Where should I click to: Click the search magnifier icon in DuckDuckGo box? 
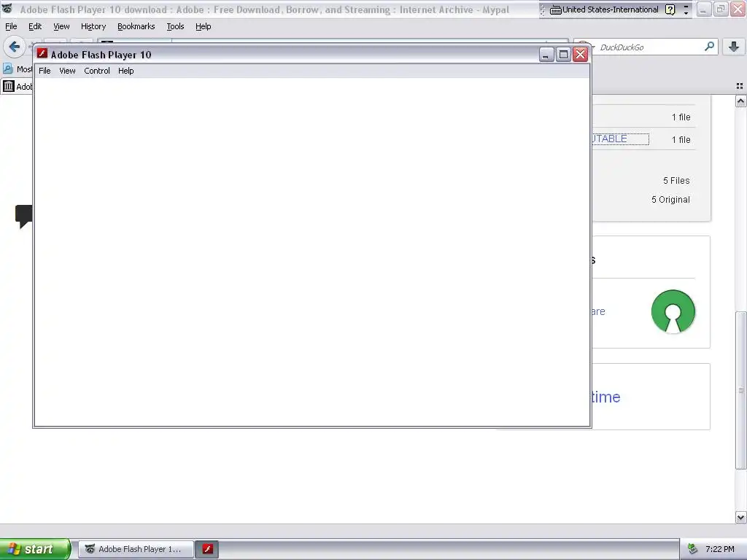pyautogui.click(x=709, y=47)
